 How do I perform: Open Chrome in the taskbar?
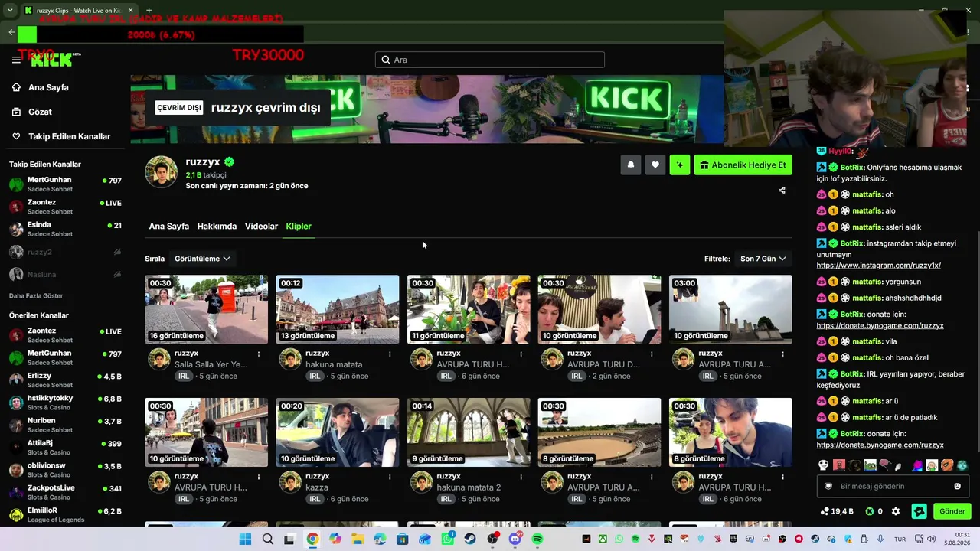pyautogui.click(x=312, y=540)
